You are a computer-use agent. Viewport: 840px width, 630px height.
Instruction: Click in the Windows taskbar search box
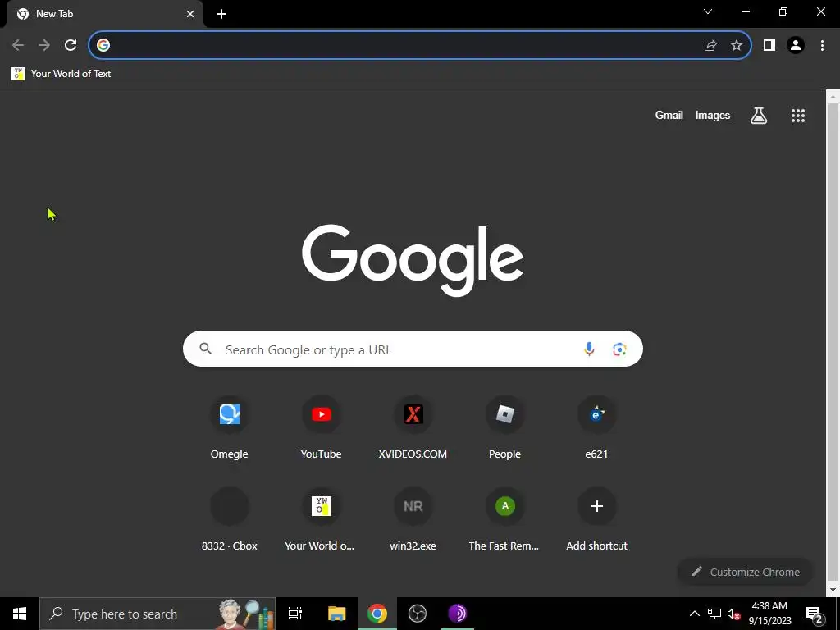click(x=157, y=614)
